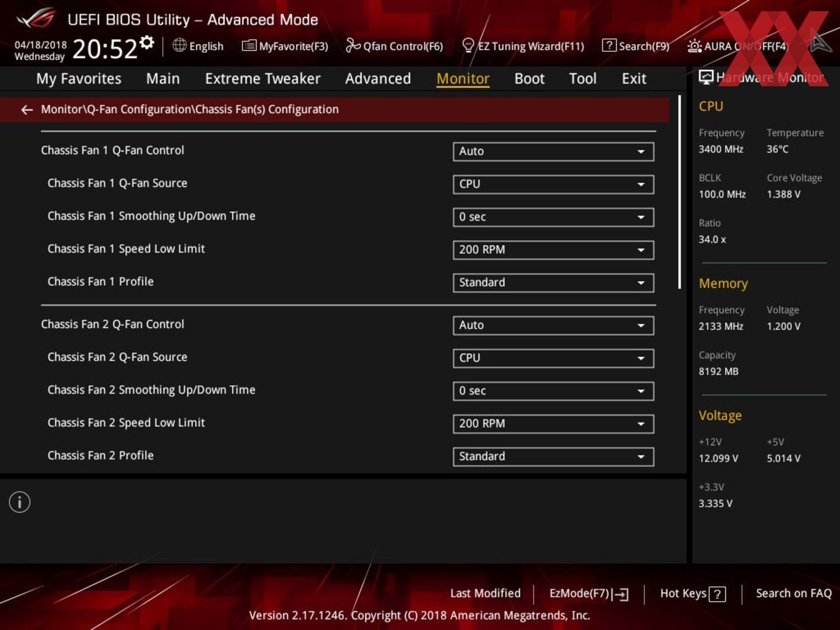This screenshot has width=840, height=630.
Task: Open Chassis Fan 1 Smoothing Up/Down Time dropdown
Action: coord(553,217)
